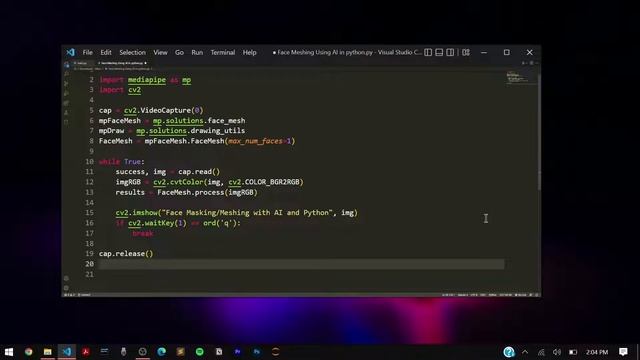640x360 pixels.
Task: Click the 'Face Masking/Meshing with AI and Python' string
Action: tap(247, 213)
